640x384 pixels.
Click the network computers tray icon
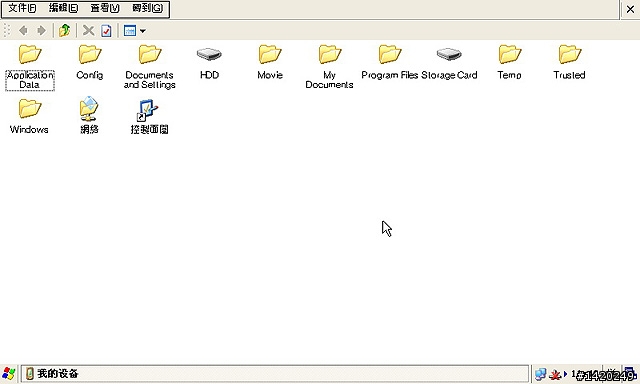pos(540,373)
